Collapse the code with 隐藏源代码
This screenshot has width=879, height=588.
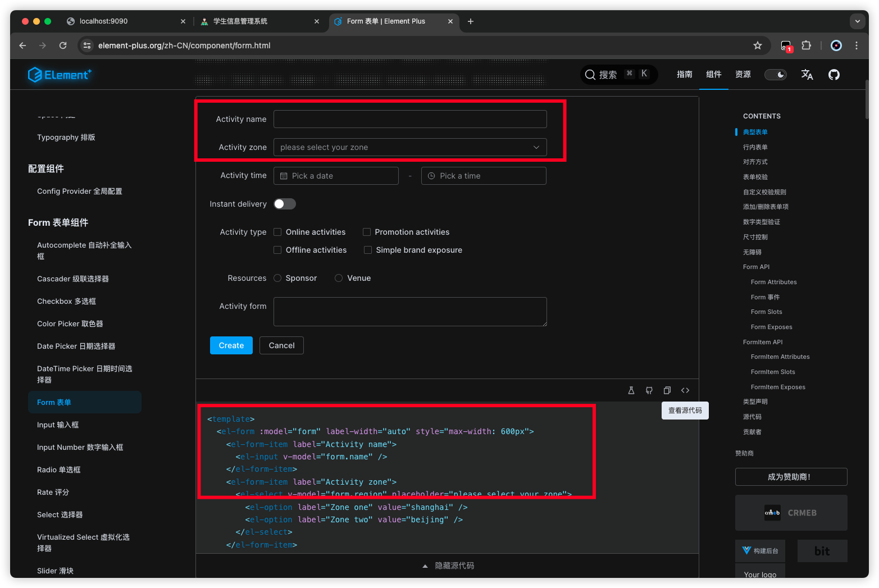pos(448,566)
